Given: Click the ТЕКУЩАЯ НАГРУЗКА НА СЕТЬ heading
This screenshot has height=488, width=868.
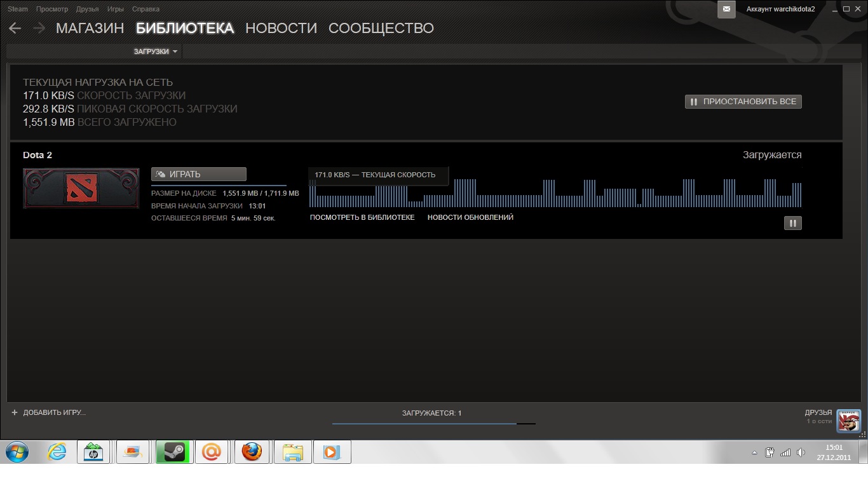Looking at the screenshot, I should 98,83.
